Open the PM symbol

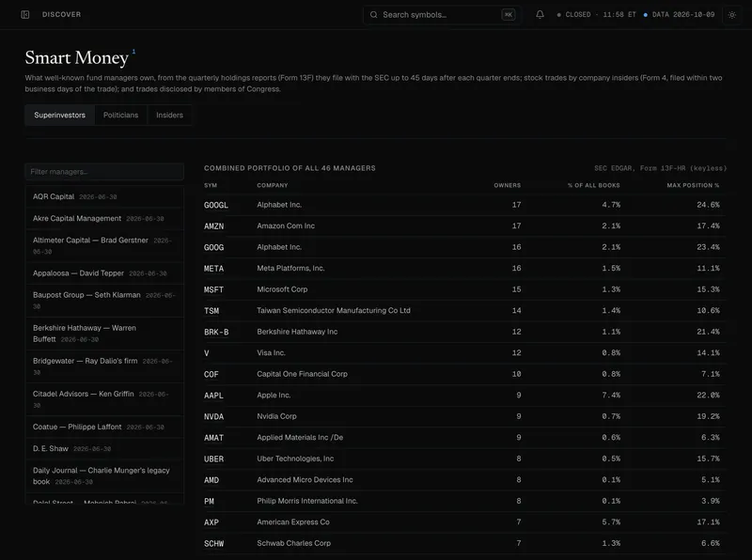[209, 502]
